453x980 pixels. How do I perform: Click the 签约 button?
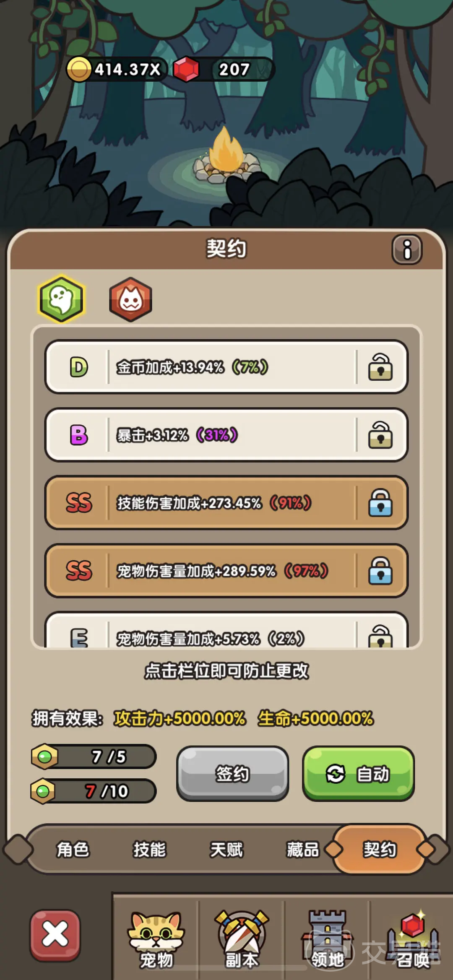pos(232,773)
